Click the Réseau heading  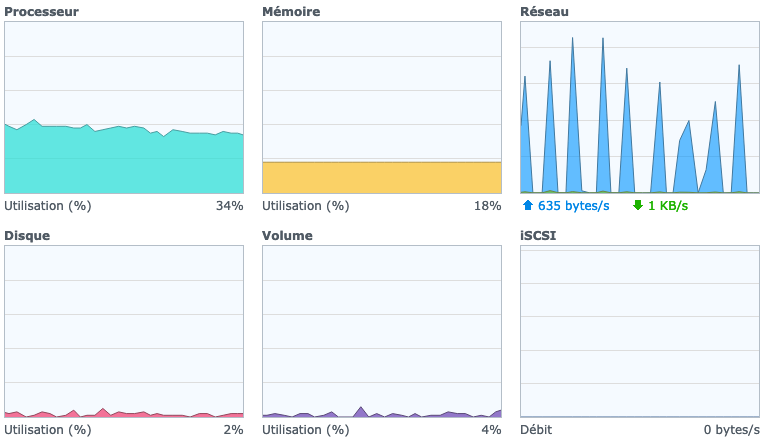[545, 12]
